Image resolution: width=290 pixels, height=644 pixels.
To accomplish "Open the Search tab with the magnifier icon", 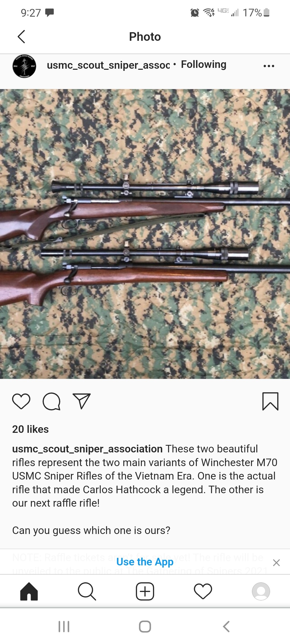I will 87,591.
